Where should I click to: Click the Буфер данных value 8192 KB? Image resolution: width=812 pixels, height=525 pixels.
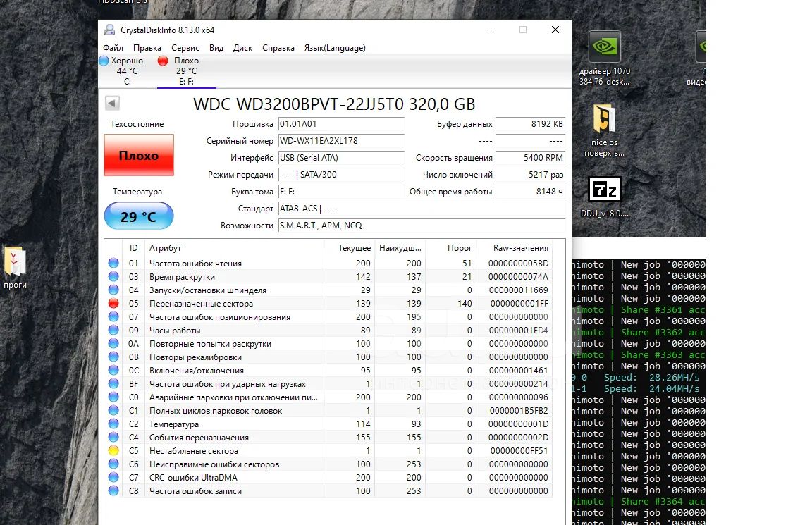(x=530, y=124)
